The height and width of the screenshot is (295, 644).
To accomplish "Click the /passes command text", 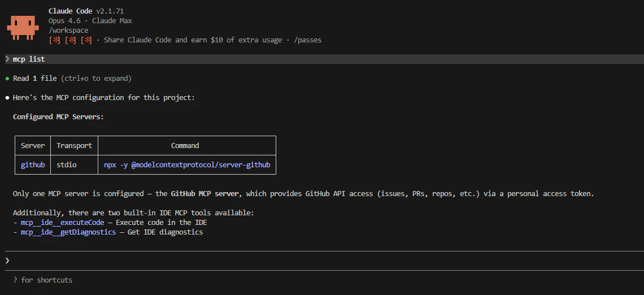I will coord(308,40).
